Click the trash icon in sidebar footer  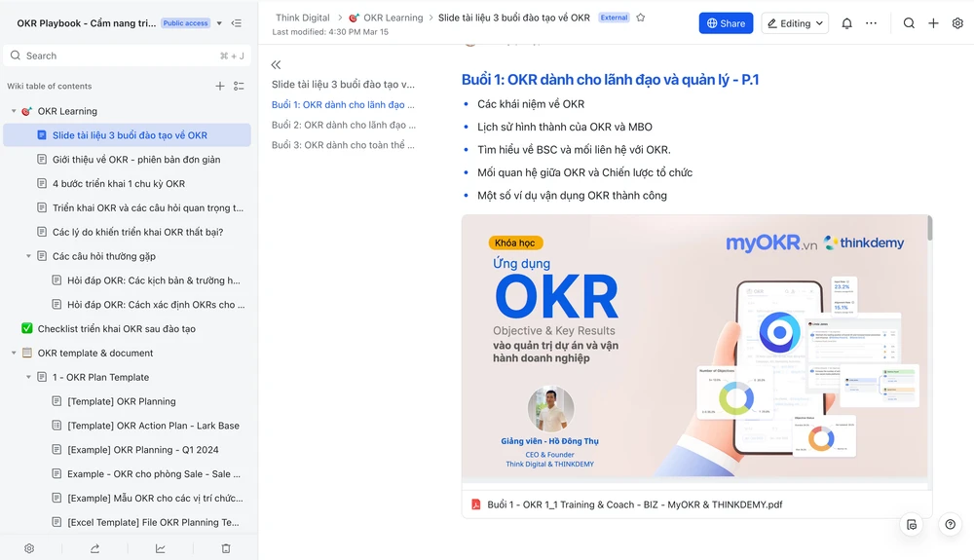(x=226, y=548)
